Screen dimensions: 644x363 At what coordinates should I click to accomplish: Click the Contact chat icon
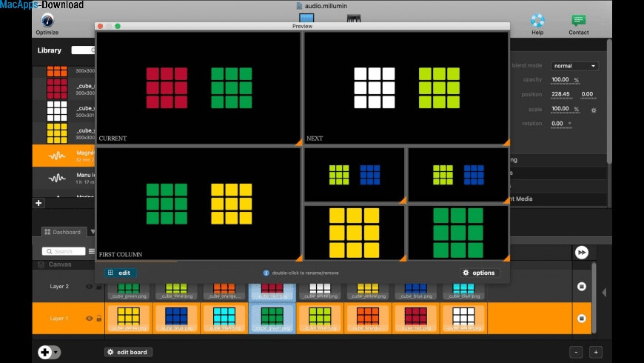pyautogui.click(x=579, y=21)
